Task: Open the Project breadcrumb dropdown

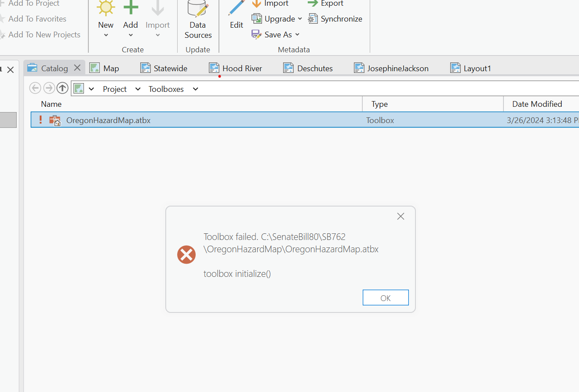Action: coord(138,88)
